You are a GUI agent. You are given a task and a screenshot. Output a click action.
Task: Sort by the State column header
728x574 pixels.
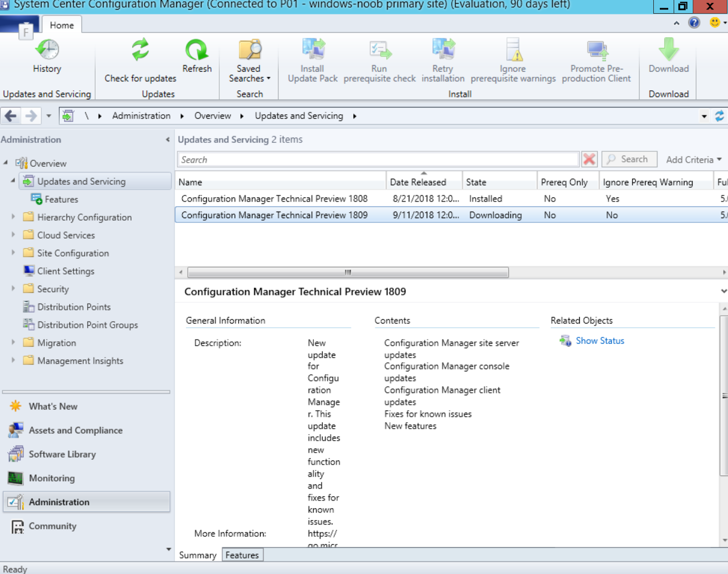[x=500, y=182]
